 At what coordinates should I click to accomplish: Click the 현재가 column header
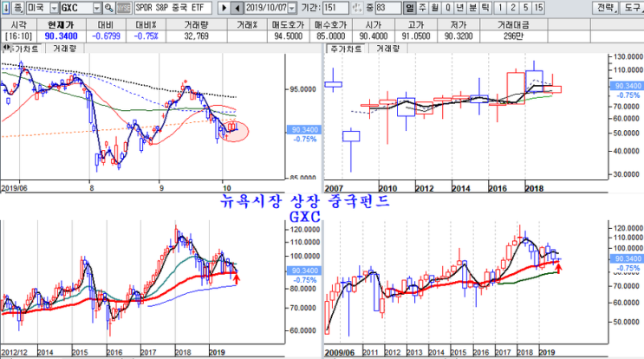point(62,24)
